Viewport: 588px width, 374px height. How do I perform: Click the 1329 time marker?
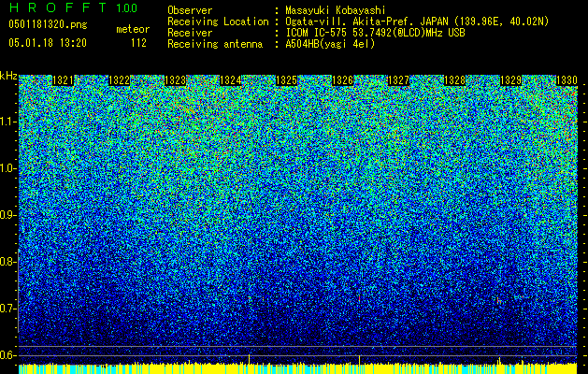coord(511,80)
